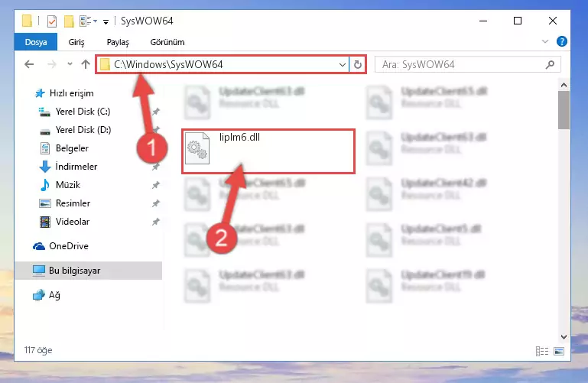Click the forward navigation arrow
This screenshot has width=588, height=383.
(52, 64)
